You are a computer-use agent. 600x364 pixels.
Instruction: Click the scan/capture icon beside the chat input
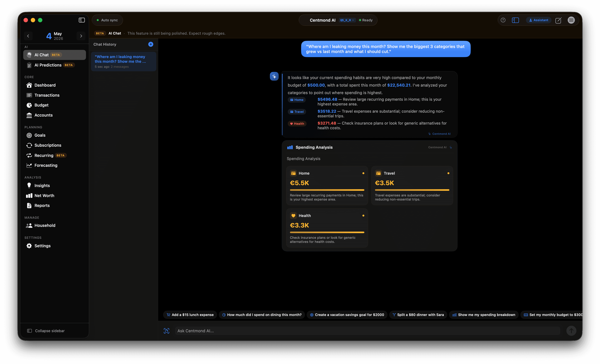point(167,331)
